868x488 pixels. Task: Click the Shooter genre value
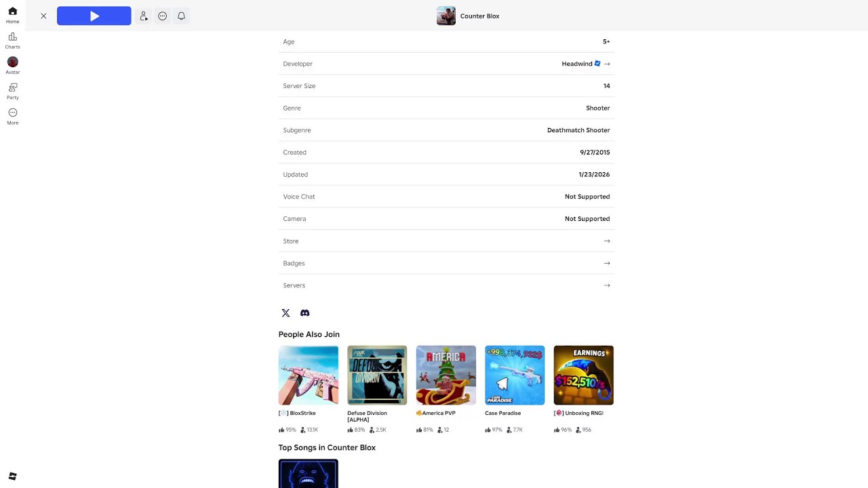click(598, 108)
